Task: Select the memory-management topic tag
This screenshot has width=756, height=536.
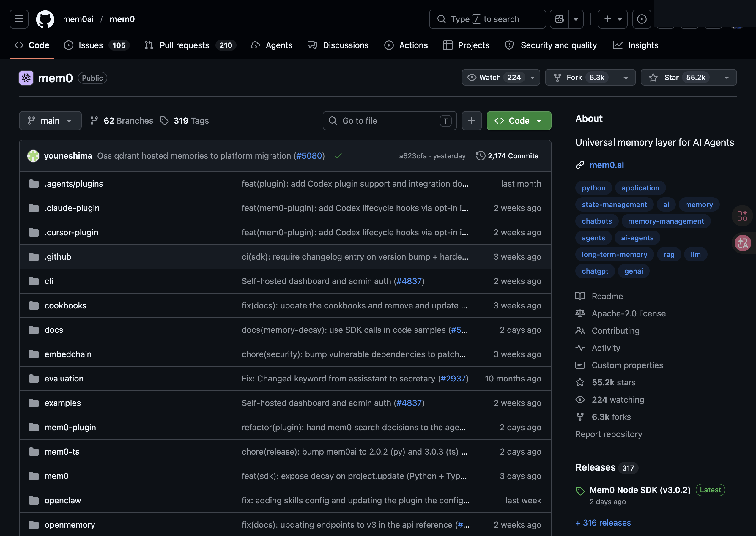Action: 666,221
